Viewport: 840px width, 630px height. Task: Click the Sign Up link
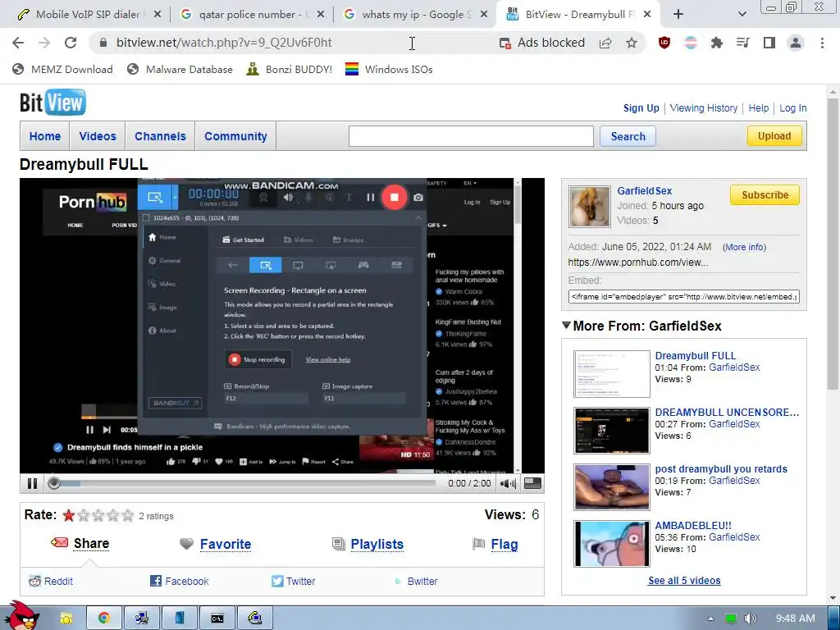click(x=641, y=107)
